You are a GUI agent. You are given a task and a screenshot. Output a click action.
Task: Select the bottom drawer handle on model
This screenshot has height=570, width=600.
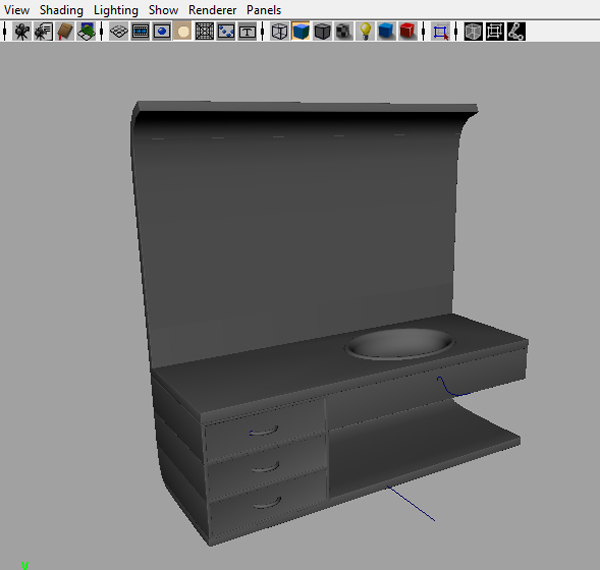[267, 503]
